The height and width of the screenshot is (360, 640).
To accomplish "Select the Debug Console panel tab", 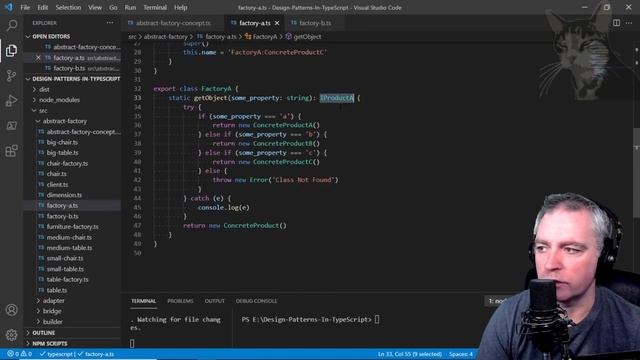I will [x=256, y=301].
